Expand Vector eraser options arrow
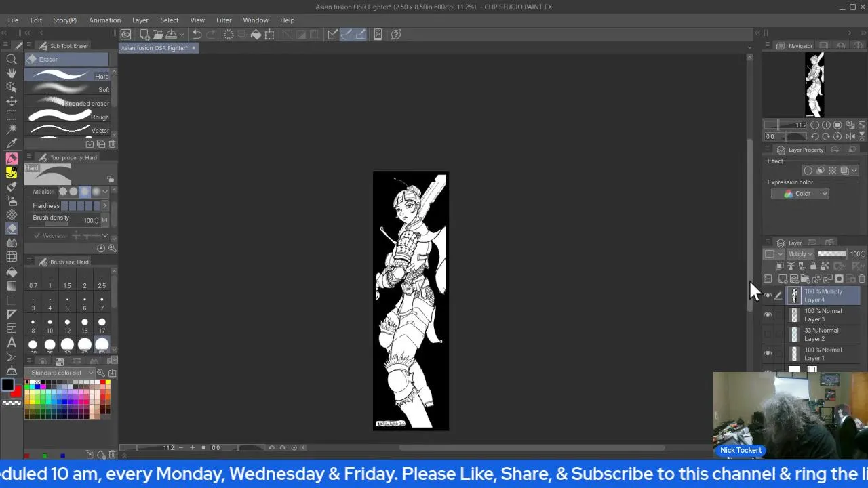Screen dimensions: 868x488 pyautogui.click(x=105, y=235)
